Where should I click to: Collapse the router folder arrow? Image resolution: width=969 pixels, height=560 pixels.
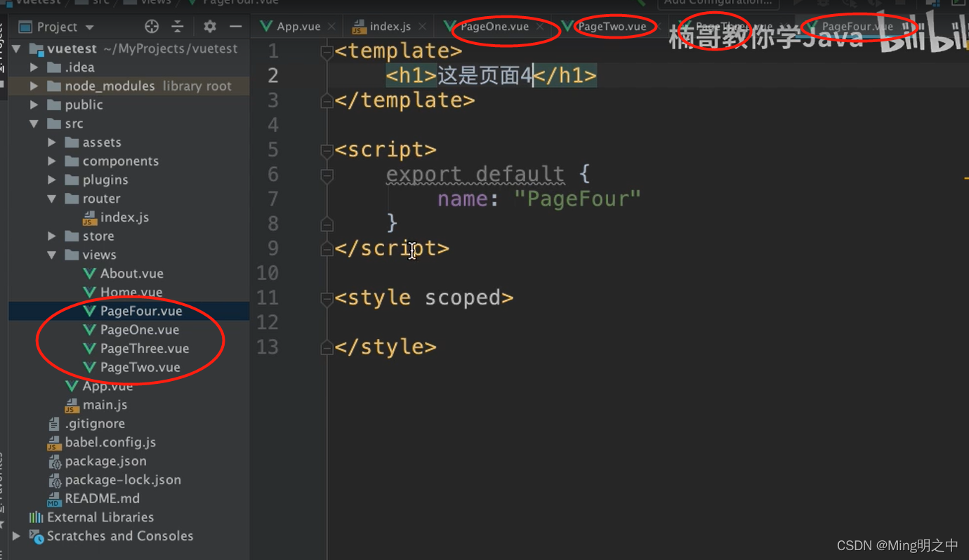pyautogui.click(x=52, y=199)
